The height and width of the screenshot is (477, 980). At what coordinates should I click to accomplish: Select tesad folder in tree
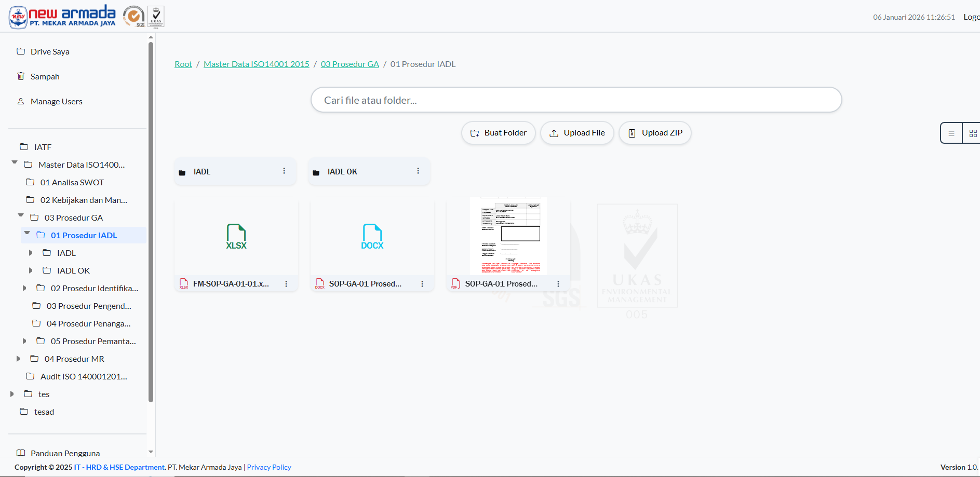pyautogui.click(x=44, y=412)
